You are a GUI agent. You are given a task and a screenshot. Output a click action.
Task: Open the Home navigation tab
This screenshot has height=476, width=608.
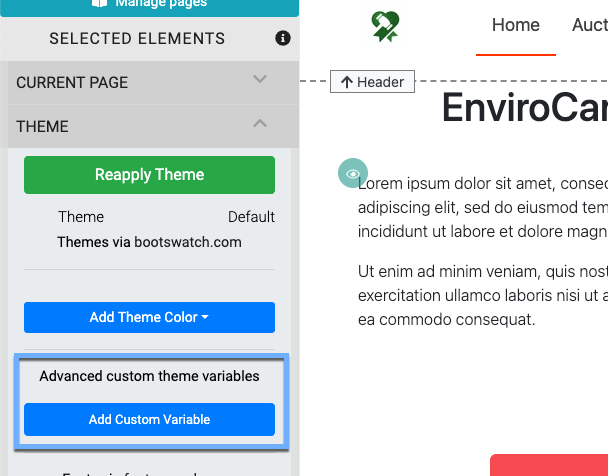[x=516, y=26]
